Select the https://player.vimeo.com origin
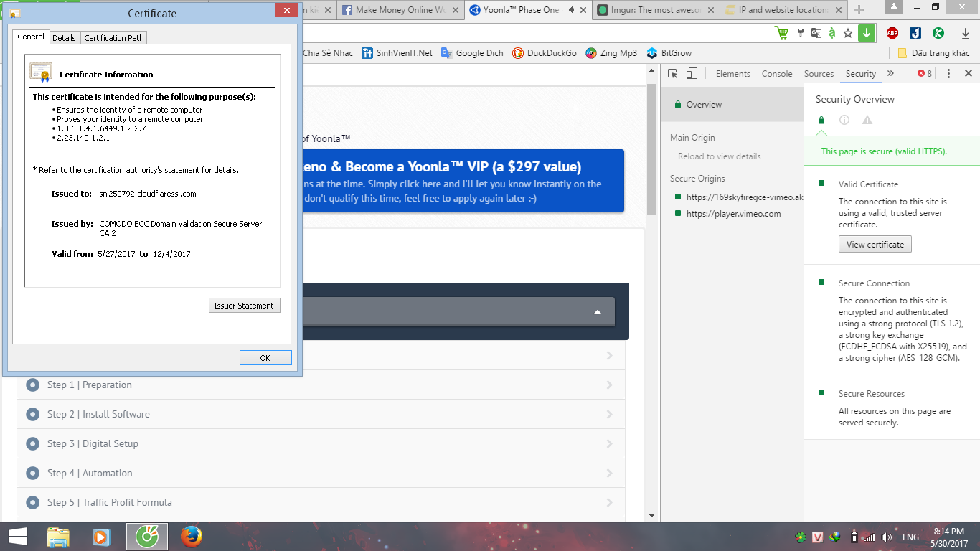The image size is (980, 551). coord(732,214)
